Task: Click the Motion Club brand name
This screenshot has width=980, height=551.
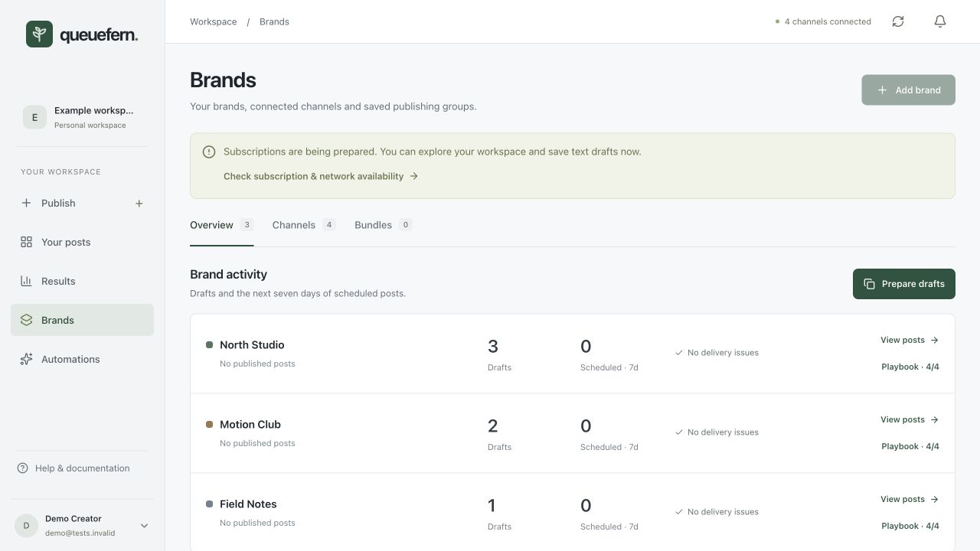Action: (250, 425)
